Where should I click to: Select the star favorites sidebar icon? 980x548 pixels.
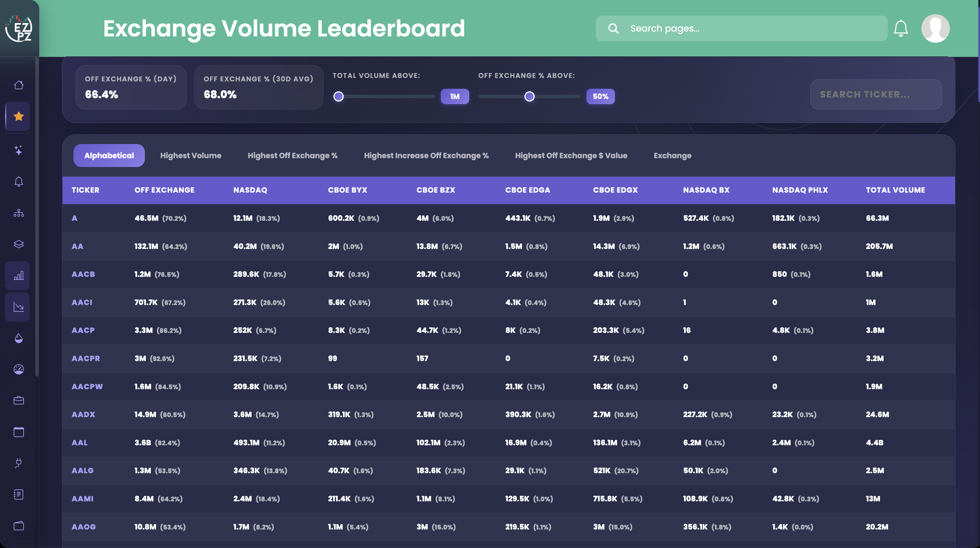tap(19, 116)
